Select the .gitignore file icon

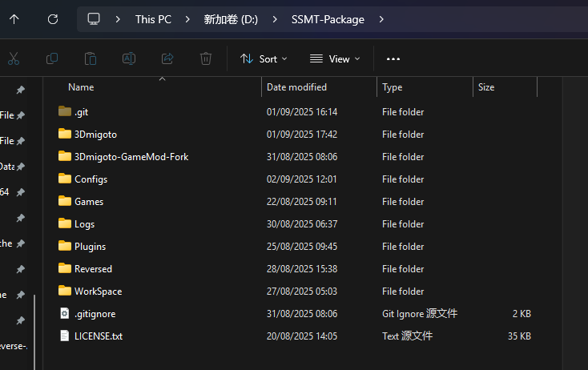click(65, 314)
